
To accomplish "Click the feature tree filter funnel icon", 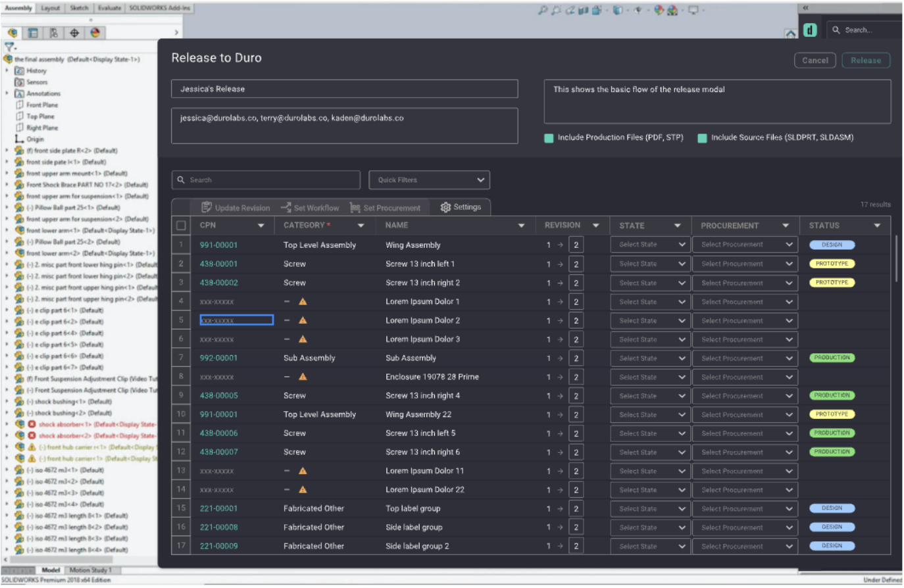I will click(x=9, y=47).
